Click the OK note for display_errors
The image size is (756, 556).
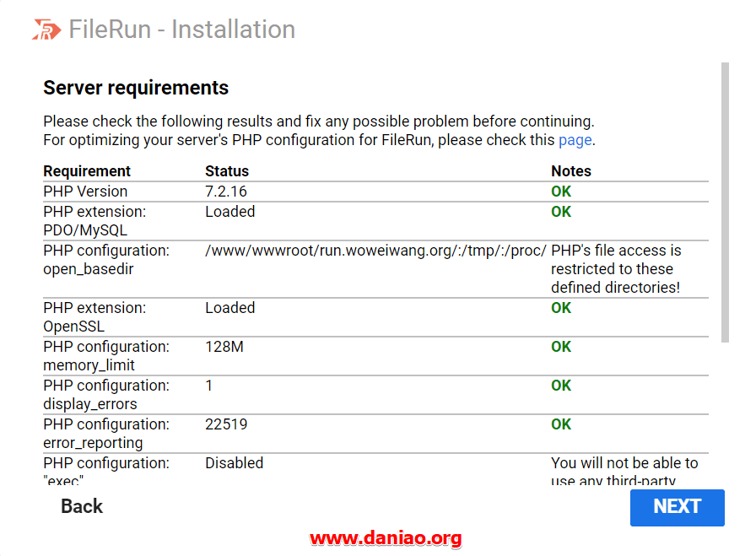(x=561, y=386)
